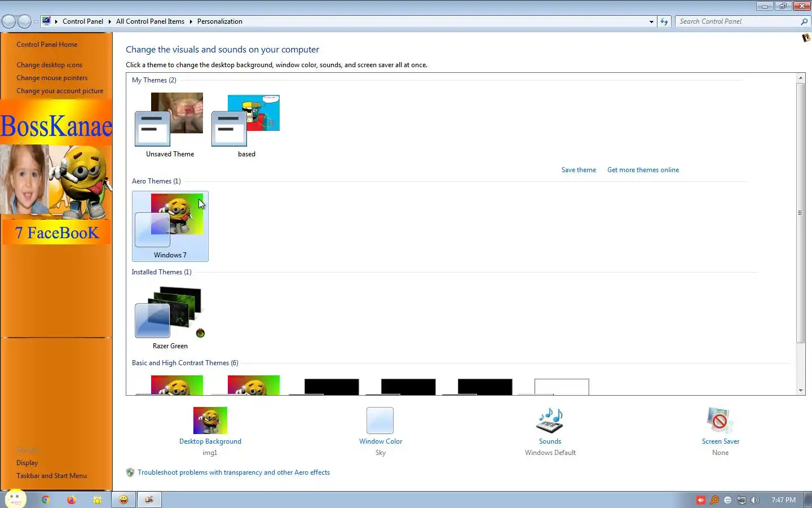
Task: Click All Control Panel Items breadcrumb
Action: 150,21
